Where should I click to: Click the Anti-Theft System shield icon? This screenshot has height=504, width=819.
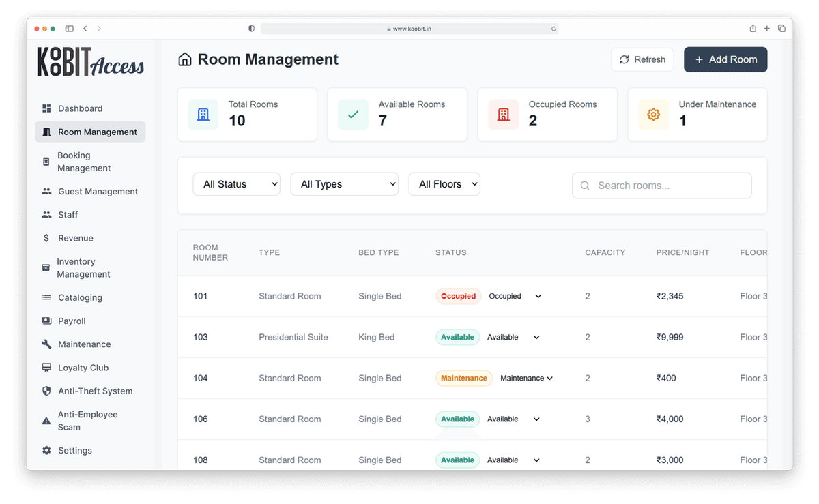[46, 391]
